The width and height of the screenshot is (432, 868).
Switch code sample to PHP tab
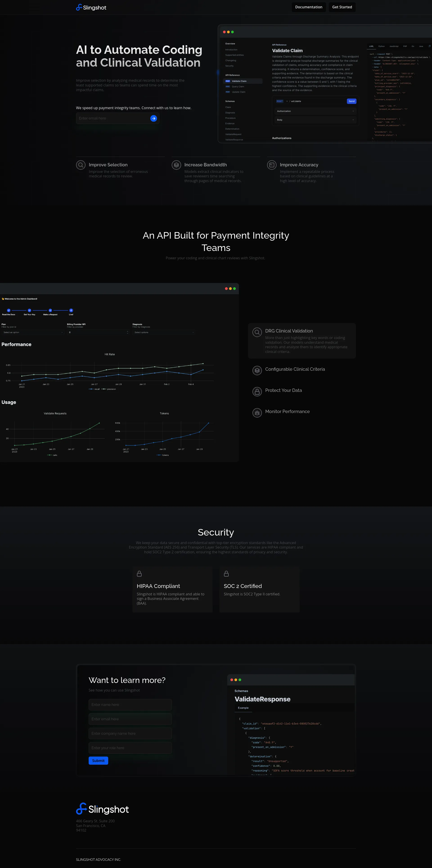click(405, 46)
